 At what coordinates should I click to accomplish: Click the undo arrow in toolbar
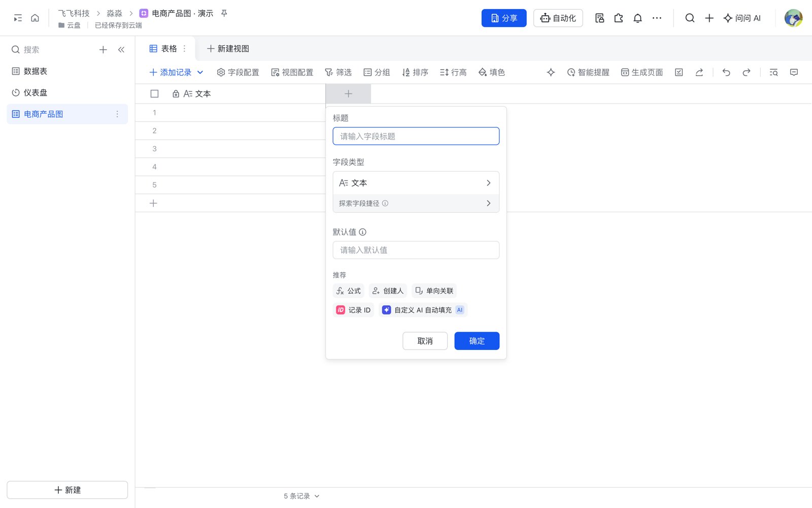pos(726,72)
